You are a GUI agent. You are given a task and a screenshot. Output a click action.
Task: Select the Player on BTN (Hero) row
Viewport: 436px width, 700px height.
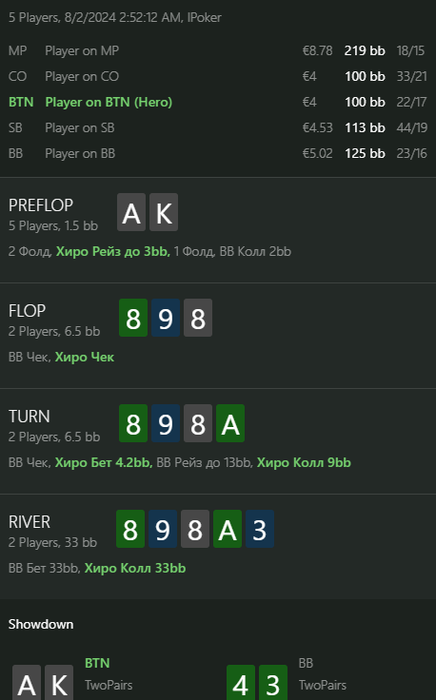coord(218,102)
